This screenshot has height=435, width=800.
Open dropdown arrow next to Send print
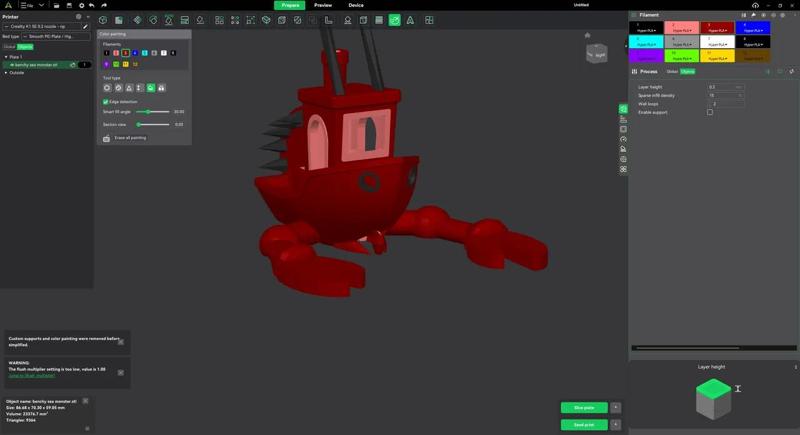616,424
